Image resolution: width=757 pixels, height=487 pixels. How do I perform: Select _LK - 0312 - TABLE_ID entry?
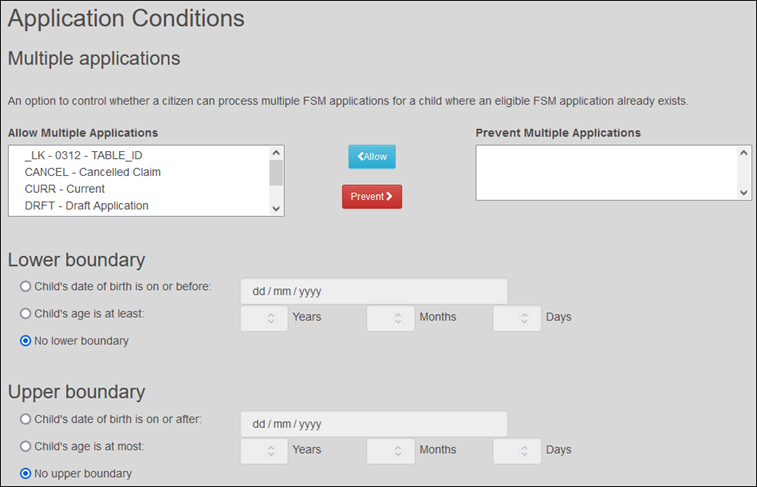(x=85, y=155)
